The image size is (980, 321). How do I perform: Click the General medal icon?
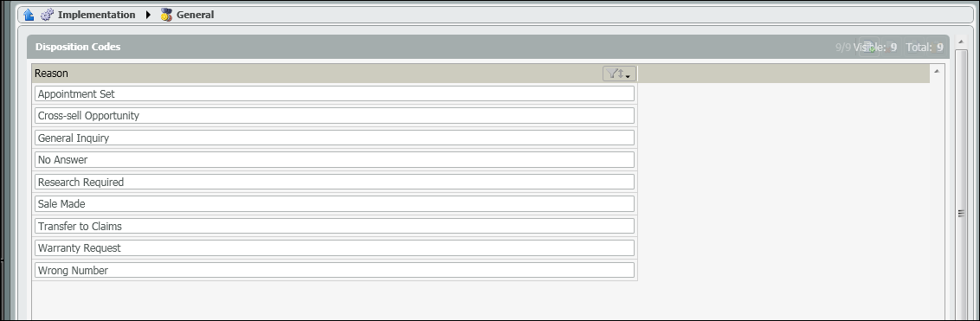click(165, 15)
